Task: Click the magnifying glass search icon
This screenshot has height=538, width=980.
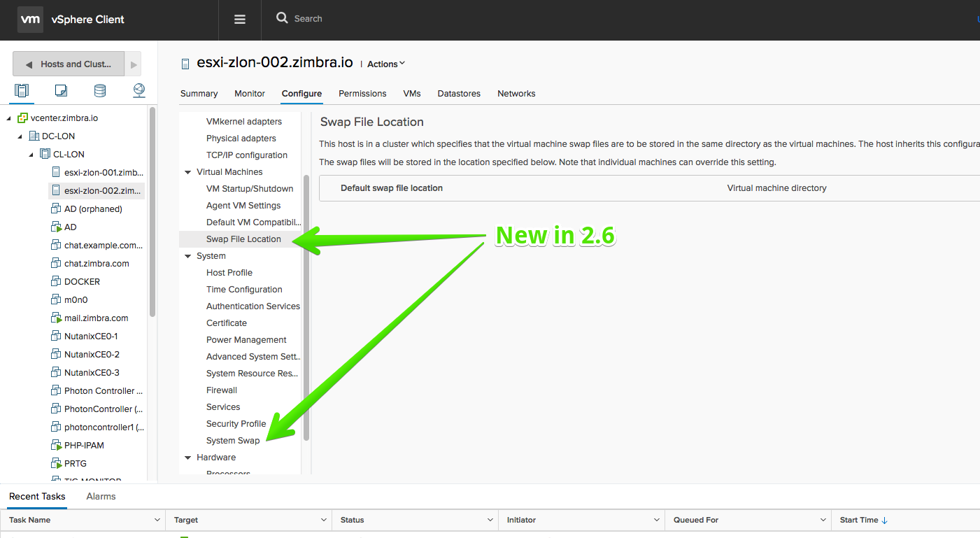Action: pos(282,18)
